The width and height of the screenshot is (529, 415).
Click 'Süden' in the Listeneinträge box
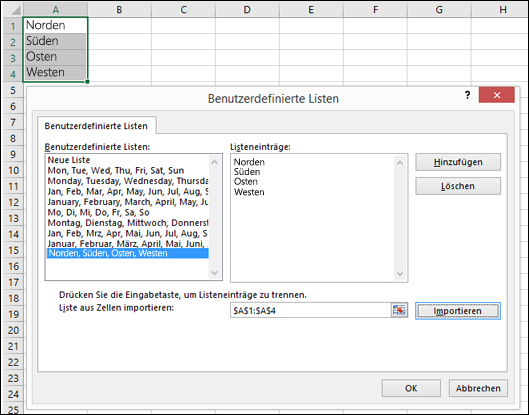[247, 172]
